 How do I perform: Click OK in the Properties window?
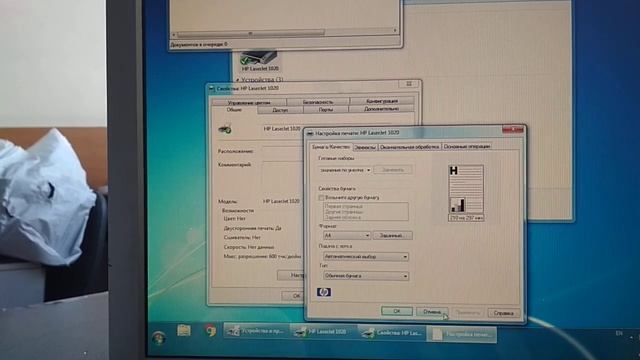293,296
